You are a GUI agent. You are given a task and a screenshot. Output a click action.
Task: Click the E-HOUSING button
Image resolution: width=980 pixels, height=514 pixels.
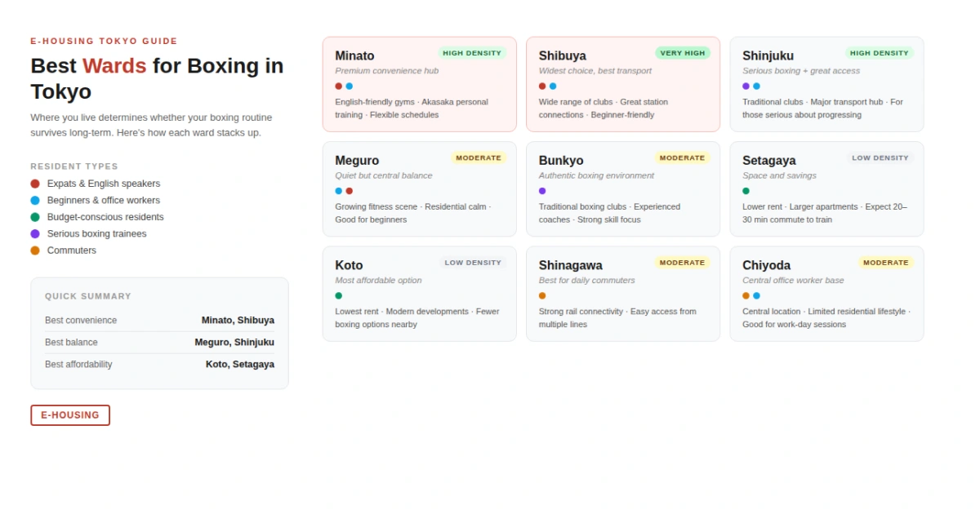click(70, 415)
